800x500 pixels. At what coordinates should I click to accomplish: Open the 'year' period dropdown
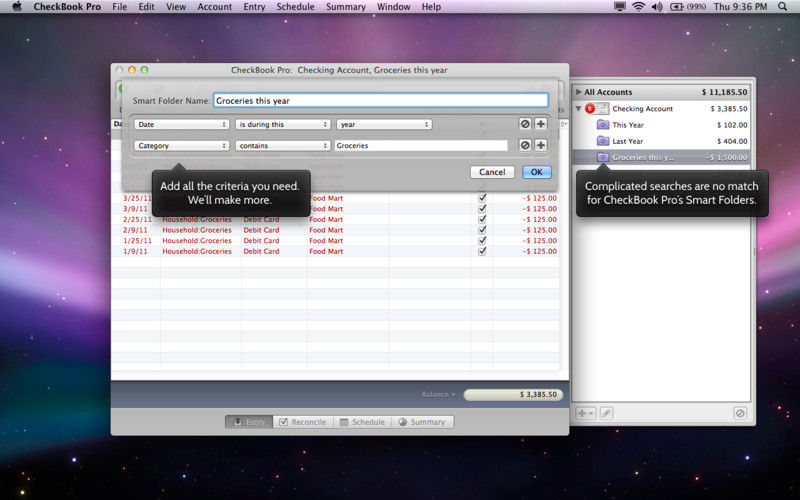[x=384, y=124]
